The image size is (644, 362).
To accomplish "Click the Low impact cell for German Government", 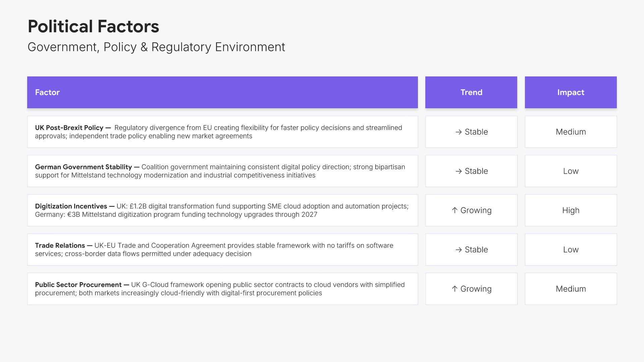I will 571,171.
